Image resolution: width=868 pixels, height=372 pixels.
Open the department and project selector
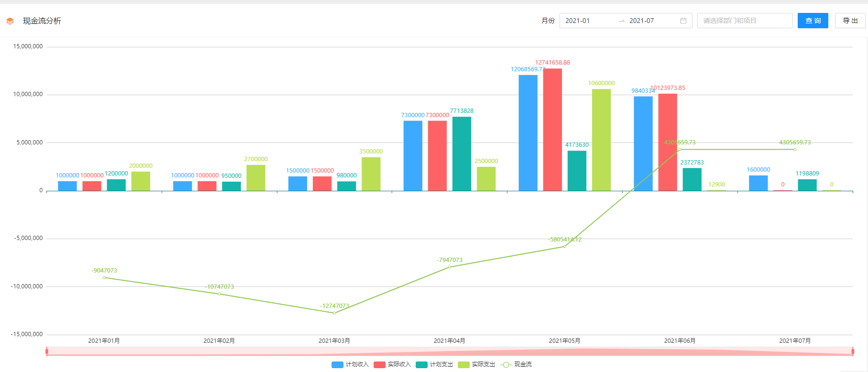click(744, 21)
